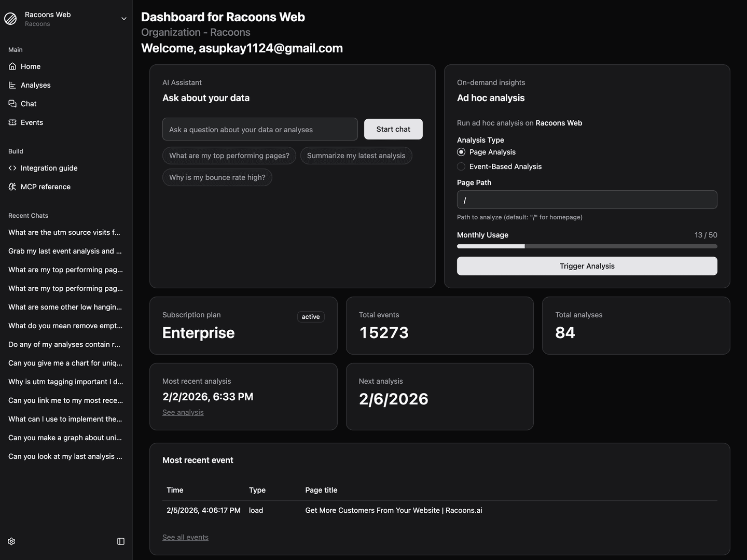Choose 'Why is my bounce rate high?' suggestion
Viewport: 747px width, 560px height.
(217, 177)
